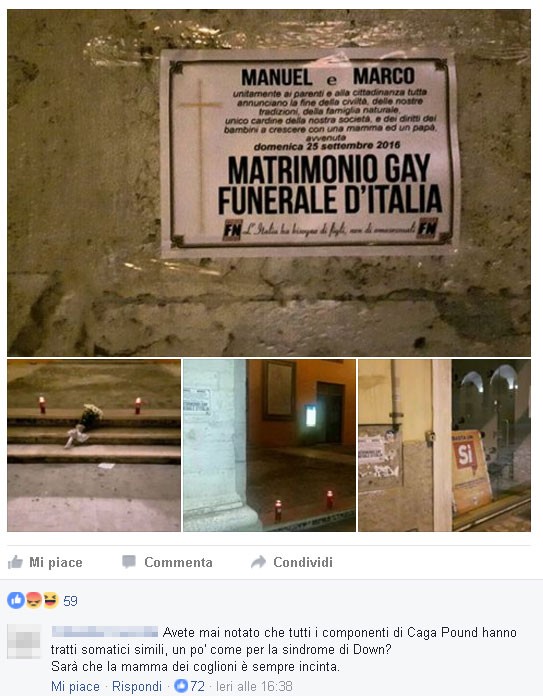Open the photo showing the Si poster
This screenshot has height=696, width=543.
[x=444, y=445]
